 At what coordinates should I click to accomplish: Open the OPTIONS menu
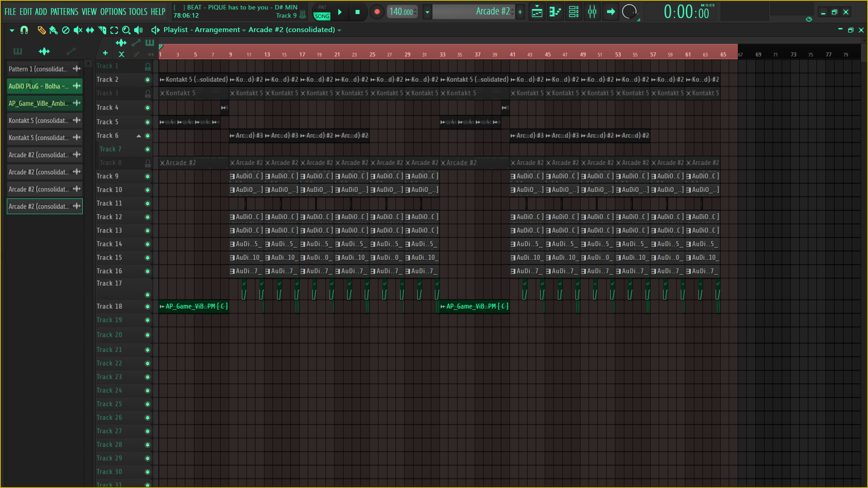click(113, 12)
